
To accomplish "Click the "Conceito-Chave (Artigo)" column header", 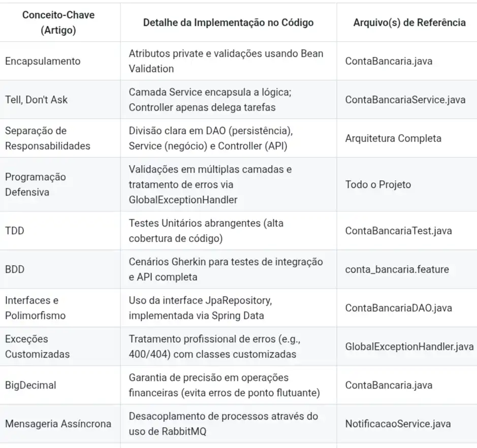I will pos(58,22).
